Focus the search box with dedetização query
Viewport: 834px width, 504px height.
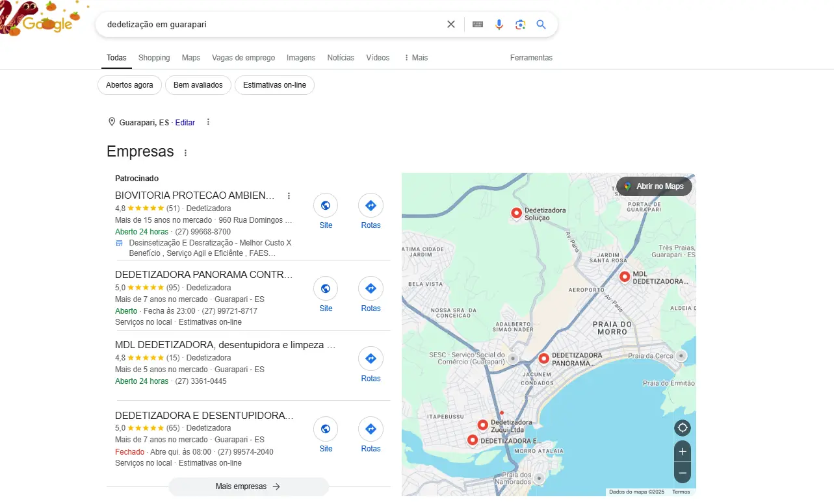pyautogui.click(x=273, y=25)
